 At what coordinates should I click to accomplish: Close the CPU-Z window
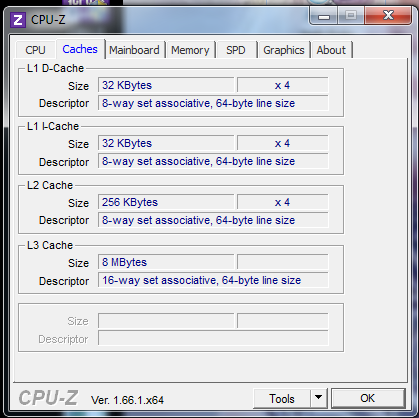pyautogui.click(x=388, y=15)
